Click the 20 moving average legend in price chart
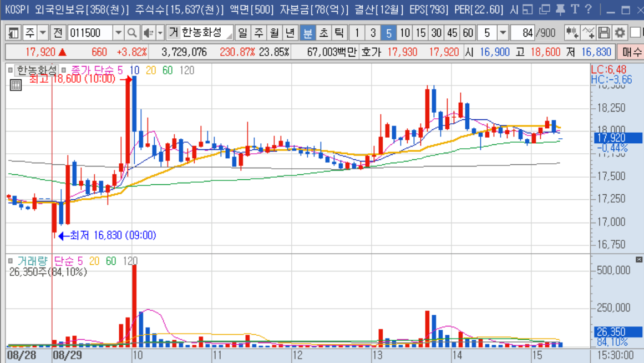Viewport: 644px width, 363px height. [x=151, y=70]
